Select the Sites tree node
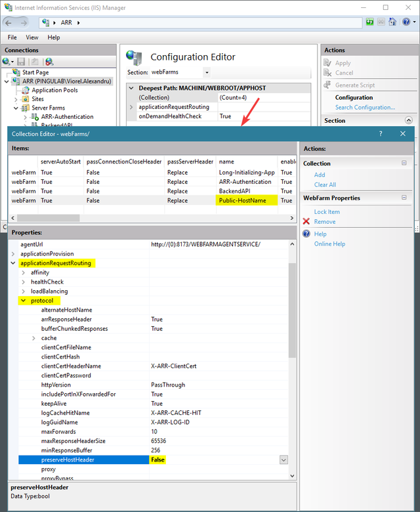The height and width of the screenshot is (512, 420). tap(37, 99)
